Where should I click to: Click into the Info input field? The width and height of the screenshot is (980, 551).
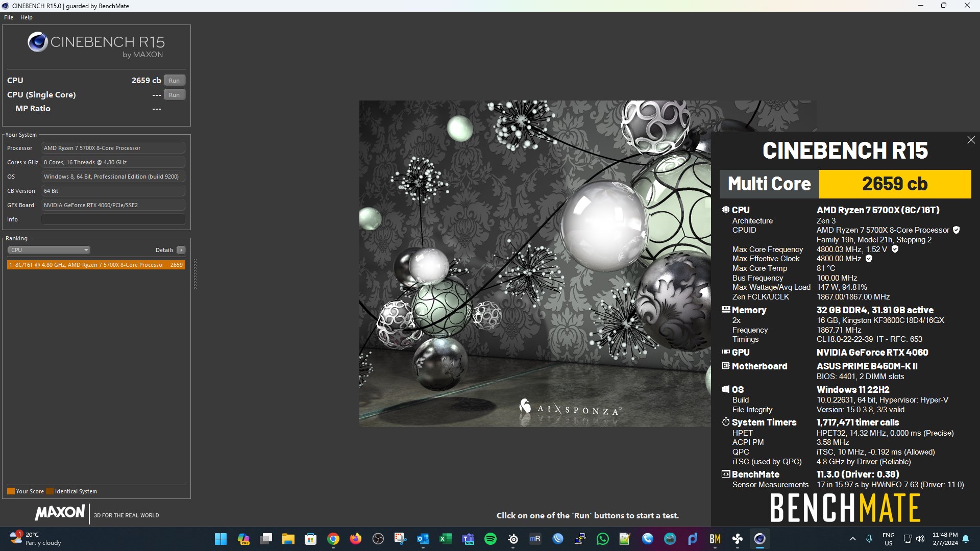pyautogui.click(x=113, y=219)
